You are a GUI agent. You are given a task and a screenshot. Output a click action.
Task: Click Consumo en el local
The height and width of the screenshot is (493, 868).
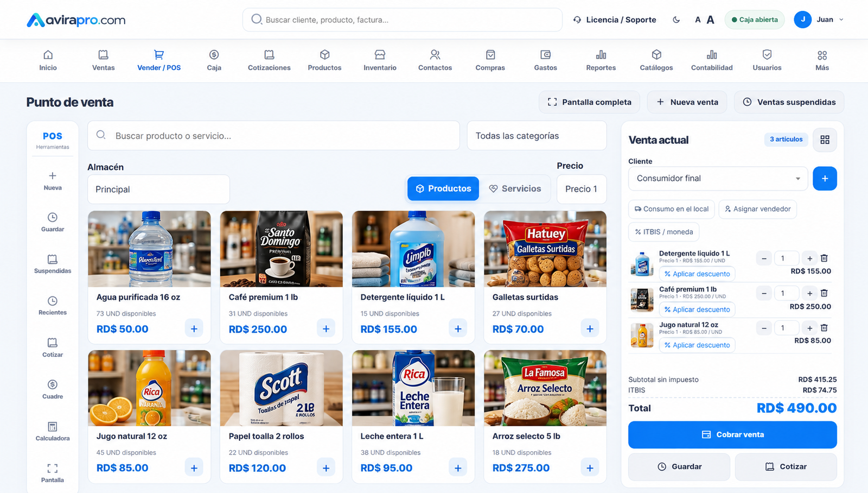coord(671,209)
